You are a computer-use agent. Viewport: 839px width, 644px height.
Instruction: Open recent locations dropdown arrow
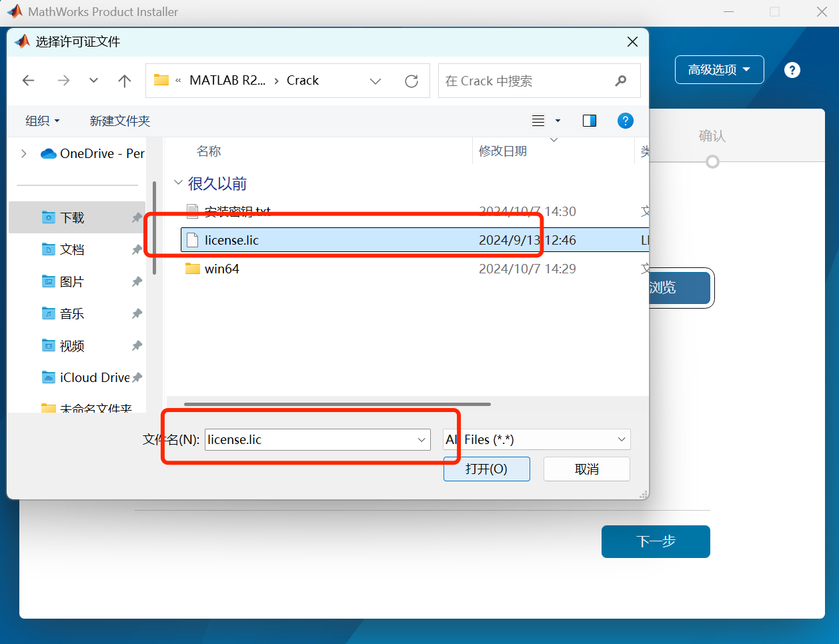pyautogui.click(x=93, y=81)
